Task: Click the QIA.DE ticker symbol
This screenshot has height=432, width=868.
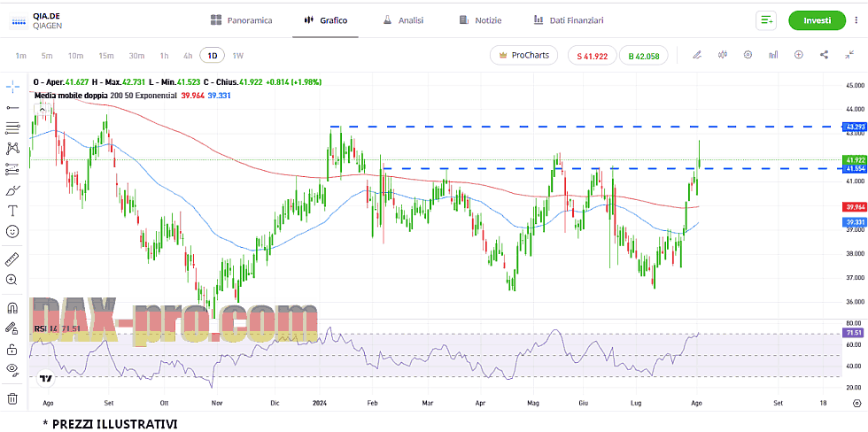Action: [46, 16]
